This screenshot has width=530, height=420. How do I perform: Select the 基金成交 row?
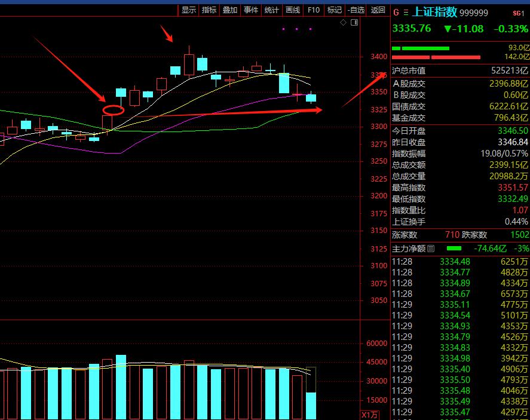(460, 118)
